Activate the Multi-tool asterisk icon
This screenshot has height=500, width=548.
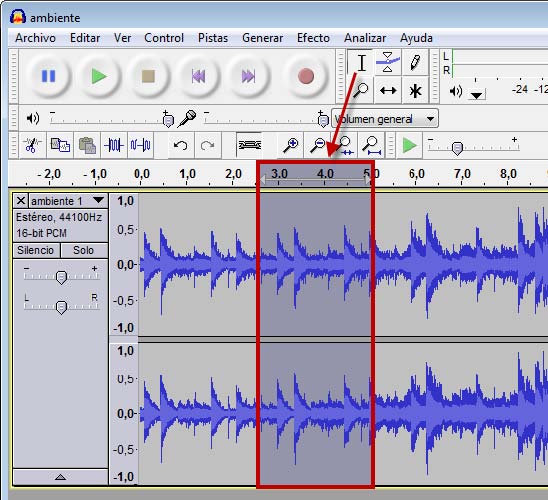(x=415, y=90)
